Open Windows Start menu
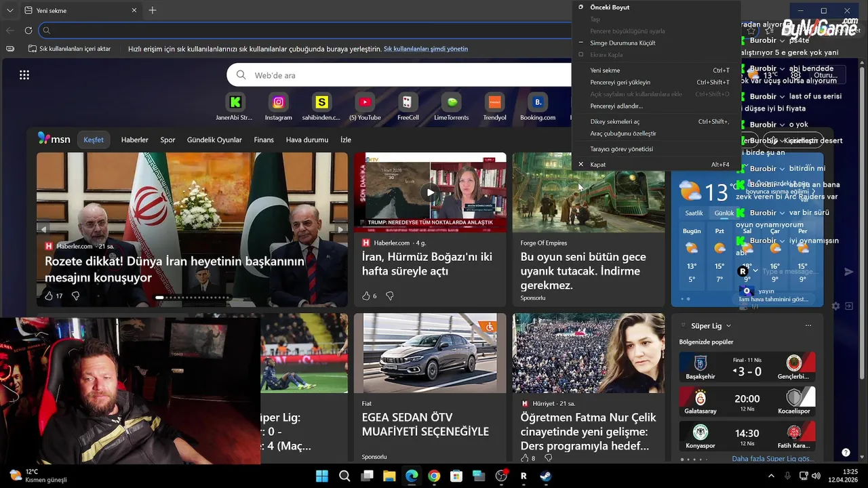Viewport: 868px width, 488px height. tap(322, 476)
